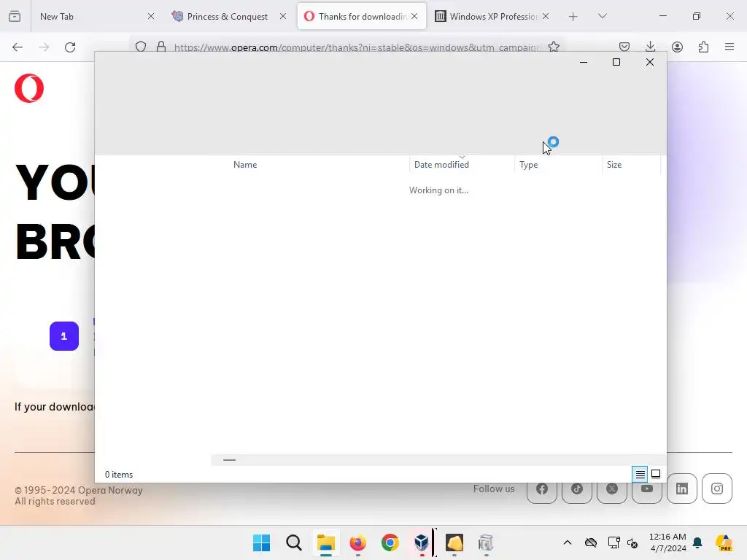Open Firefox downloads panel
Screen dimensions: 747x560
650,47
